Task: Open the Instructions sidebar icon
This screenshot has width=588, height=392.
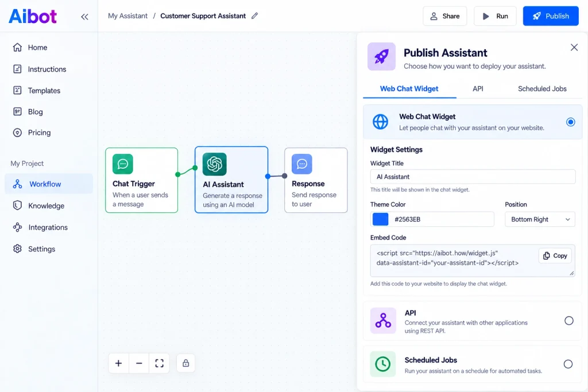Action: [x=17, y=69]
